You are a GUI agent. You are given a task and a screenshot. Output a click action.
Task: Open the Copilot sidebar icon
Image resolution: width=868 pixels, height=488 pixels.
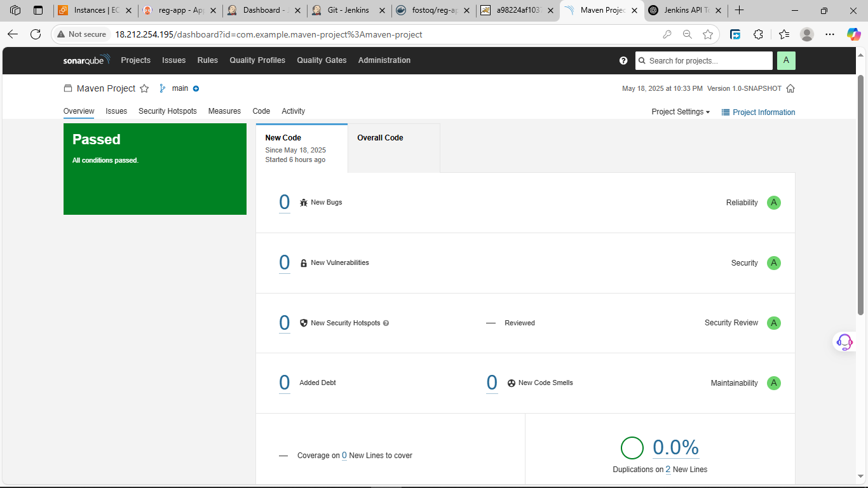click(x=853, y=34)
